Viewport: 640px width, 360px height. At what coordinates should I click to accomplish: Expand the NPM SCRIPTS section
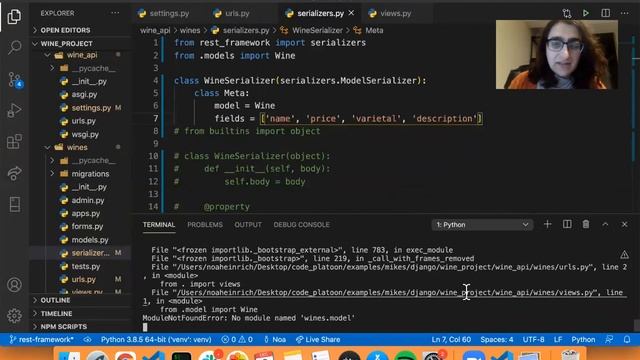(x=64, y=327)
